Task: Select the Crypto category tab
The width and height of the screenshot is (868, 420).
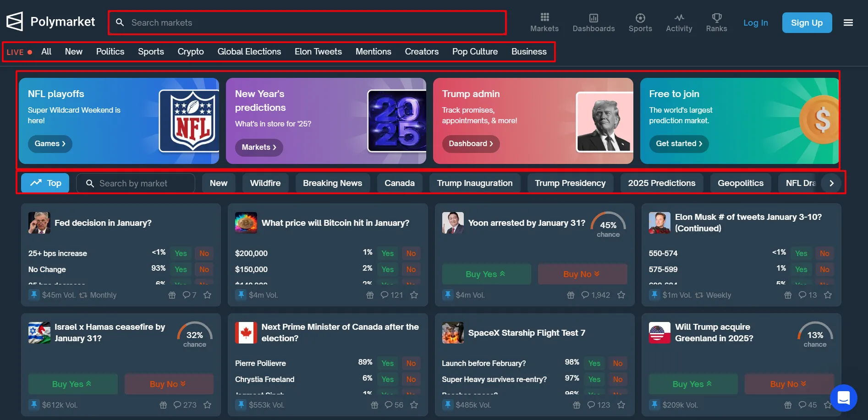Action: pyautogui.click(x=191, y=52)
